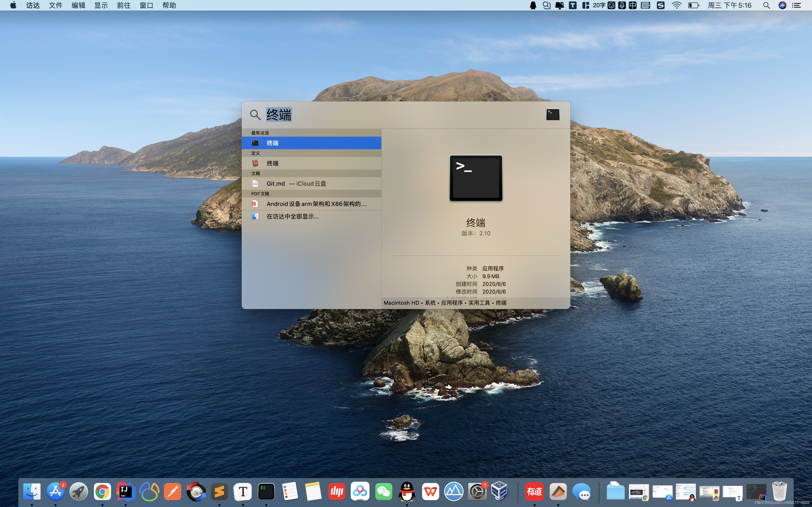Open IntelliJ IDEA from the Dock

[x=125, y=492]
